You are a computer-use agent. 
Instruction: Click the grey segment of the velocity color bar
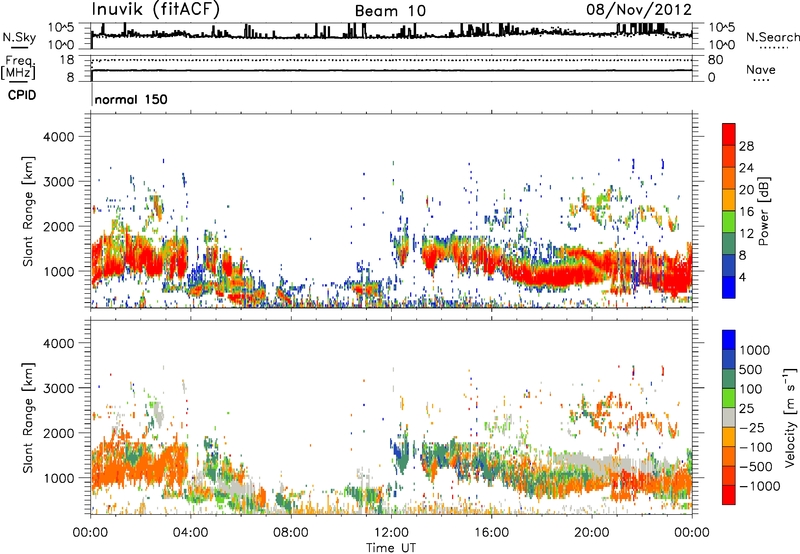point(729,417)
